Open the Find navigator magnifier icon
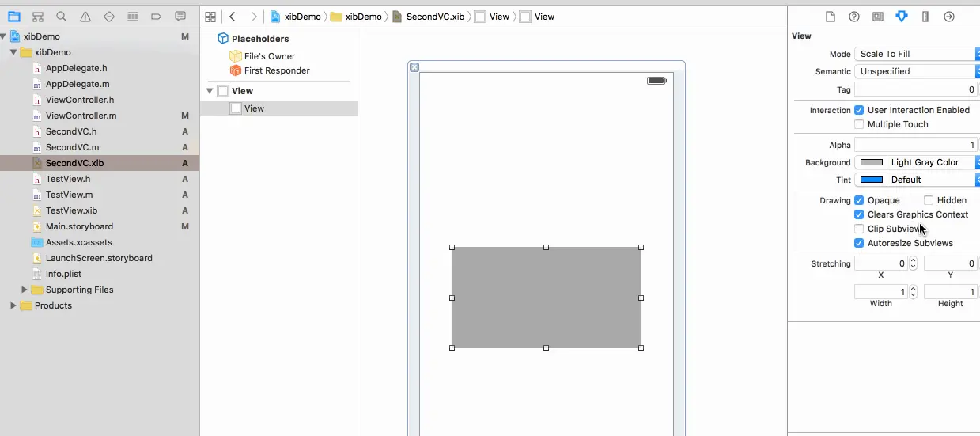Image resolution: width=980 pixels, height=436 pixels. click(x=61, y=17)
